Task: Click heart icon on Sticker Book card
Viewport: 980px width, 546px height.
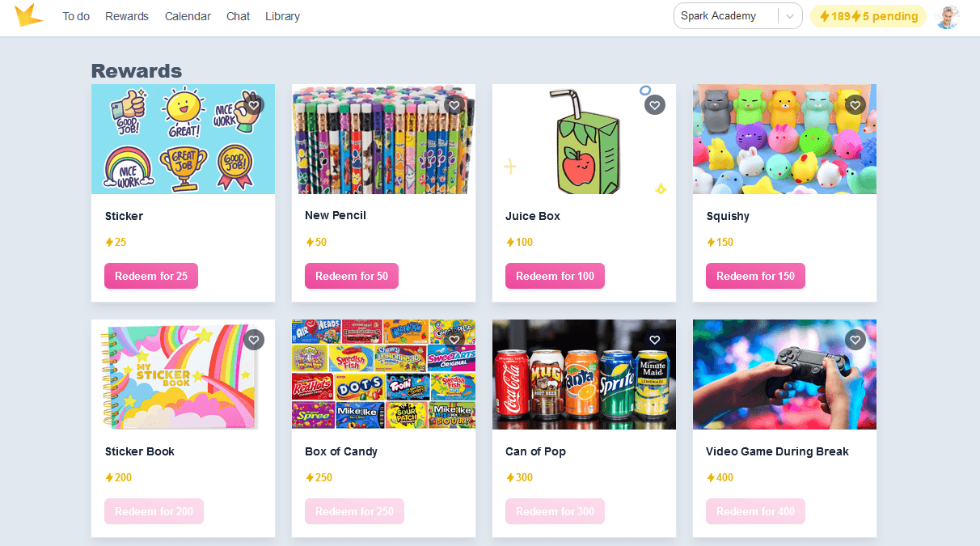Action: (254, 341)
